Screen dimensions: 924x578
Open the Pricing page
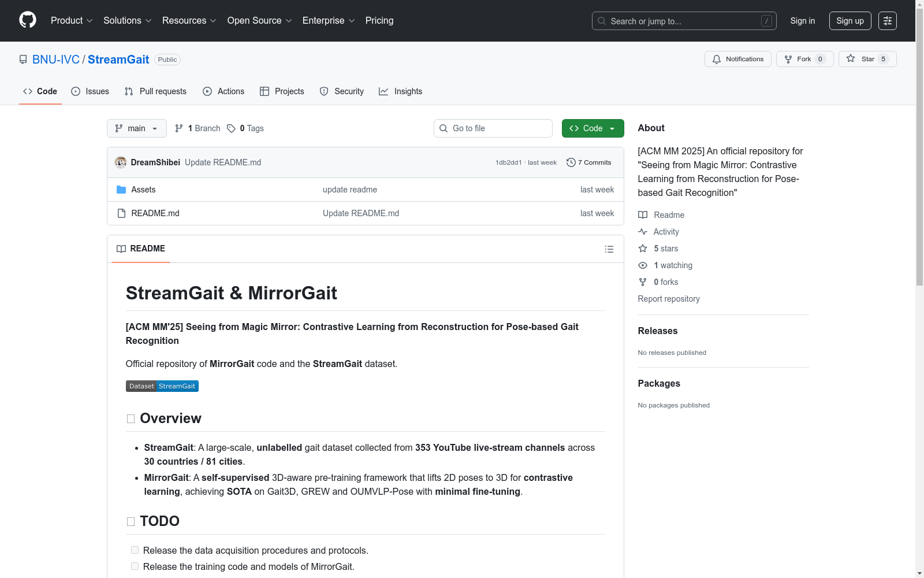click(x=379, y=20)
